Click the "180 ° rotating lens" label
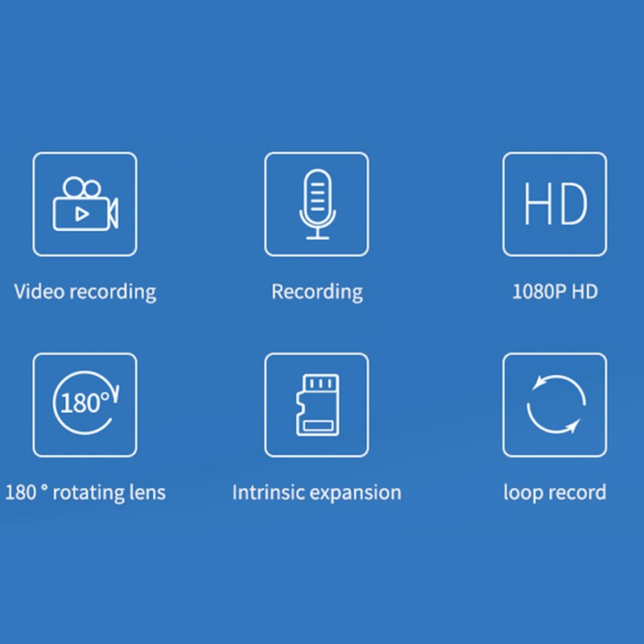This screenshot has width=644, height=644. [x=85, y=493]
